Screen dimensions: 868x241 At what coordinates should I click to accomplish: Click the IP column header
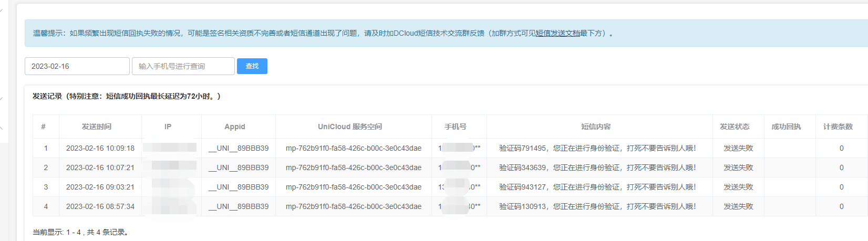(168, 127)
